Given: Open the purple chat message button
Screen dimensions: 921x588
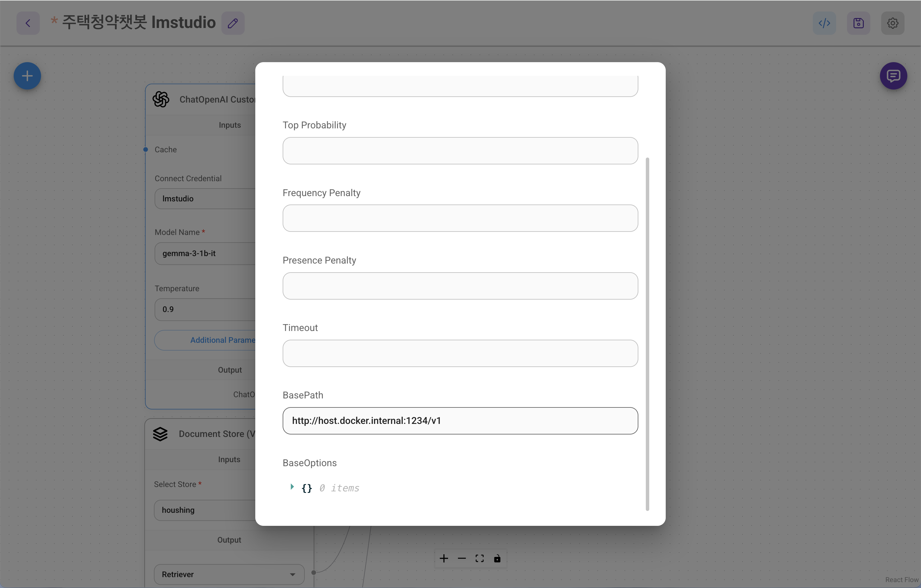Looking at the screenshot, I should click(893, 76).
